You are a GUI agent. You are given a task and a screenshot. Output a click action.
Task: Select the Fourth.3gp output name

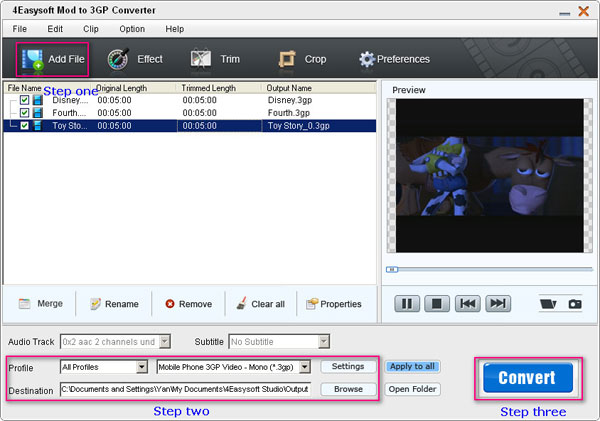click(289, 113)
